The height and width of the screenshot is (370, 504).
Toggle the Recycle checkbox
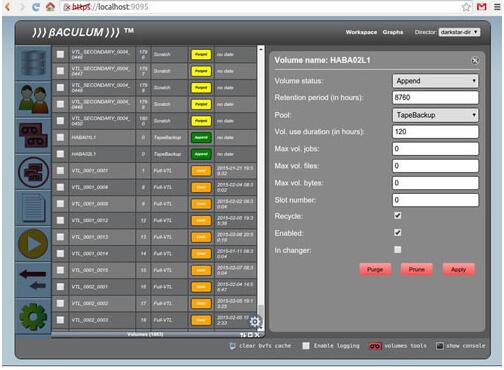398,216
